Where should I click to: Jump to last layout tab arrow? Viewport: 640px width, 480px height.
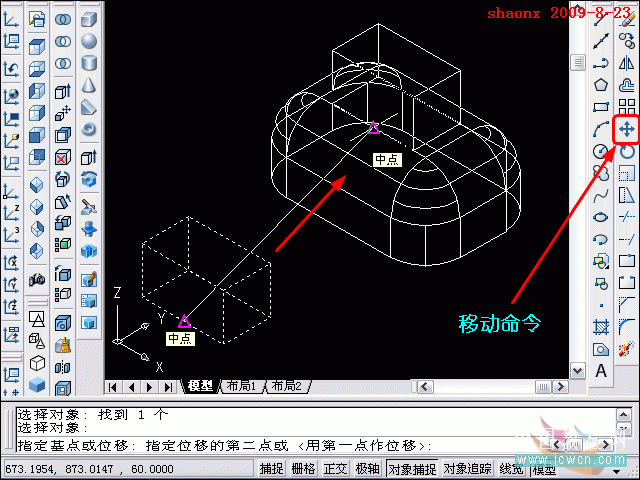[168, 387]
